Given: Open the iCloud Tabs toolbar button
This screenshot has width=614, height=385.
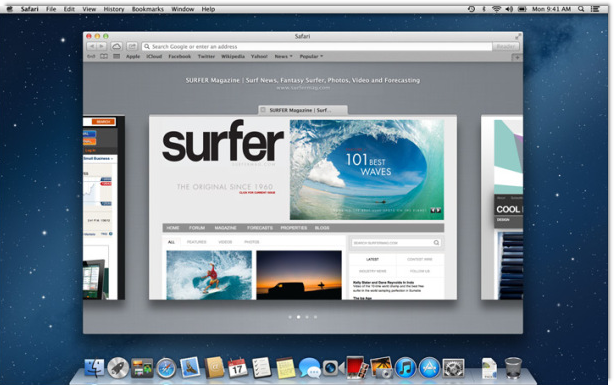Looking at the screenshot, I should [x=116, y=46].
